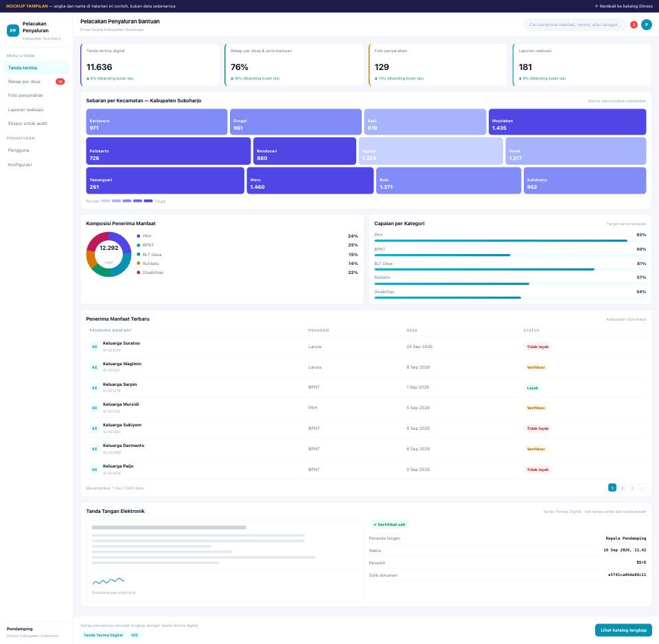Click the KE avatar for Keluarga Mursidi
This screenshot has height=644, width=659.
95,409
